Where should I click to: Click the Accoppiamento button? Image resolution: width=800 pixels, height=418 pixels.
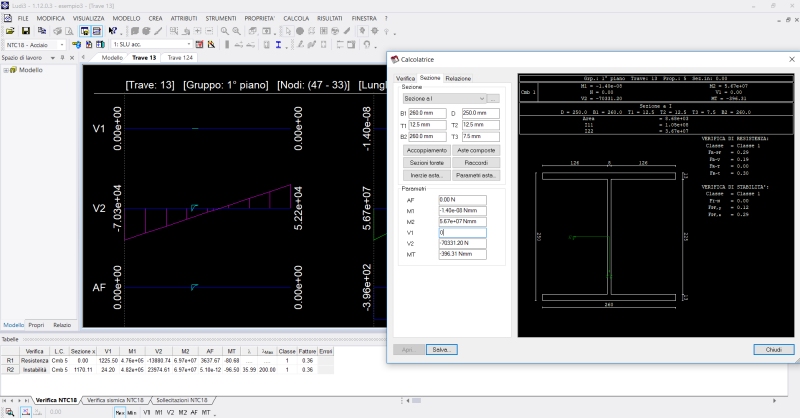(x=426, y=150)
